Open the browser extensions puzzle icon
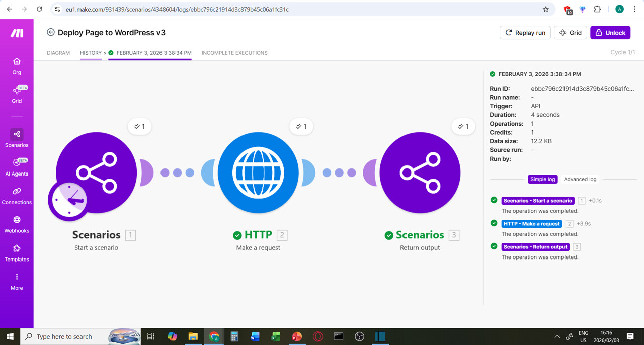644x345 pixels. click(597, 9)
